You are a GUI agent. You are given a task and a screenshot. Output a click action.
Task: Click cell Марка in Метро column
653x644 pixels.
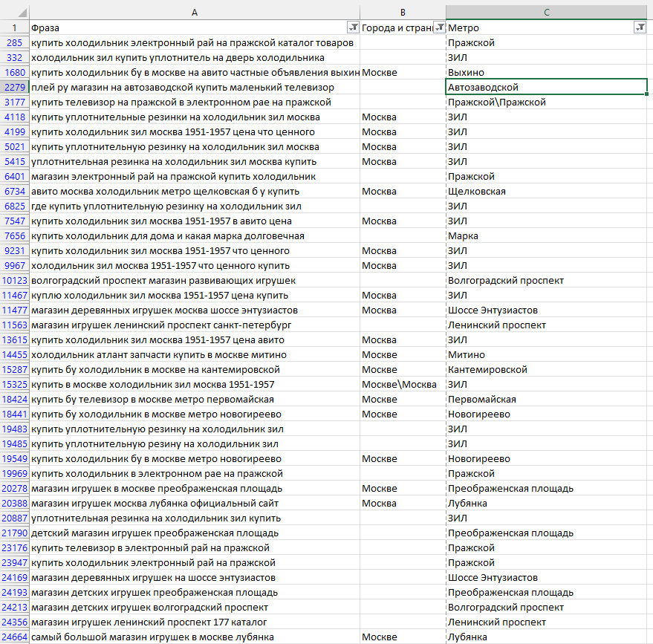click(546, 235)
